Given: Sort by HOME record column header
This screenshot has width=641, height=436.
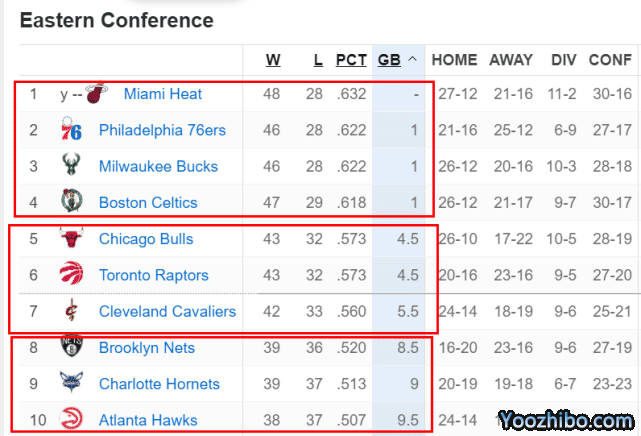Looking at the screenshot, I should pos(454,60).
